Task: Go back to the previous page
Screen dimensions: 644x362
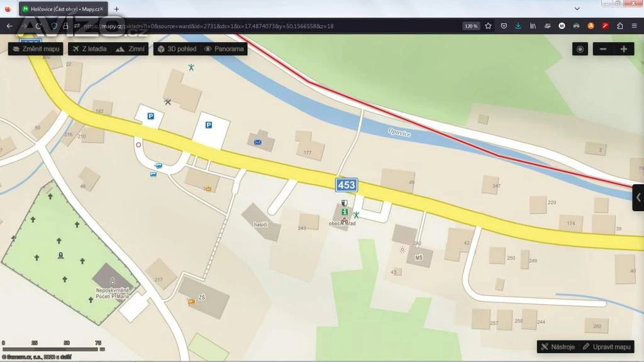Action: pos(9,26)
